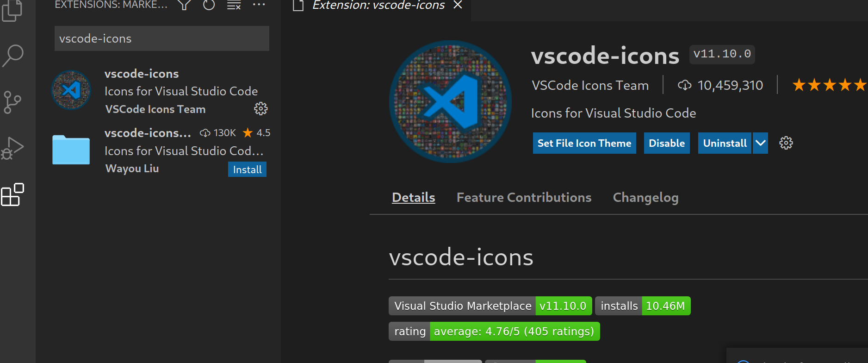
Task: Open the manage gear beside Uninstall
Action: (x=786, y=143)
